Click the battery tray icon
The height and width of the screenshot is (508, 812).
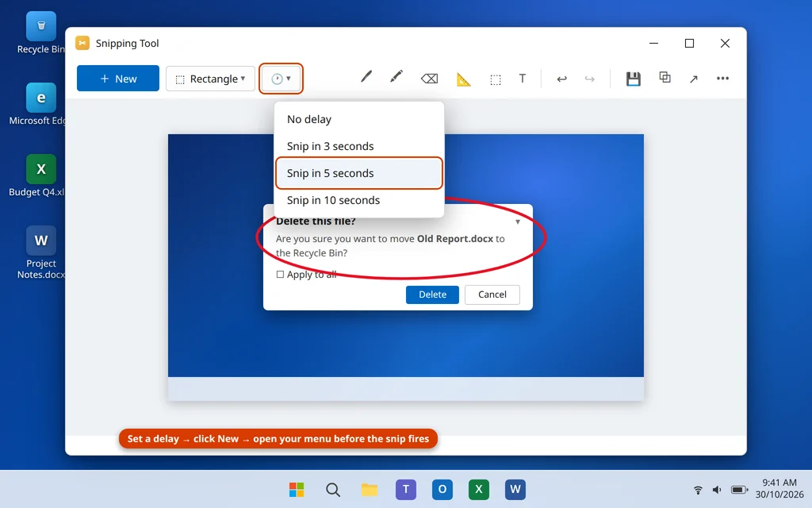click(739, 489)
